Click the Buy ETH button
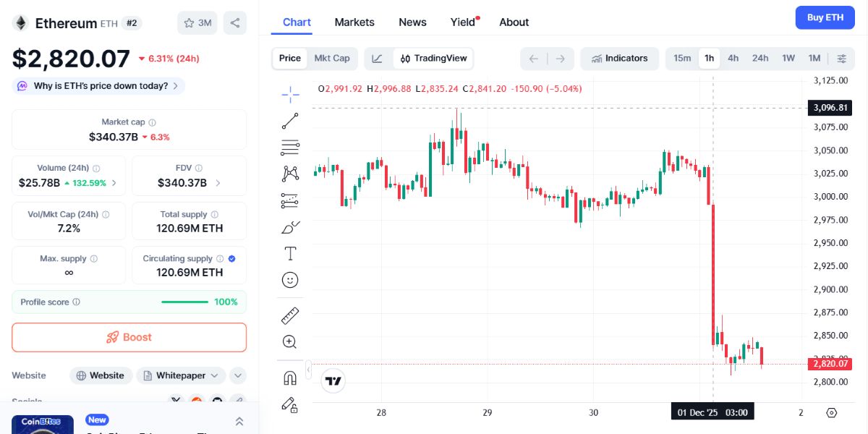This screenshot has height=434, width=868. [825, 17]
